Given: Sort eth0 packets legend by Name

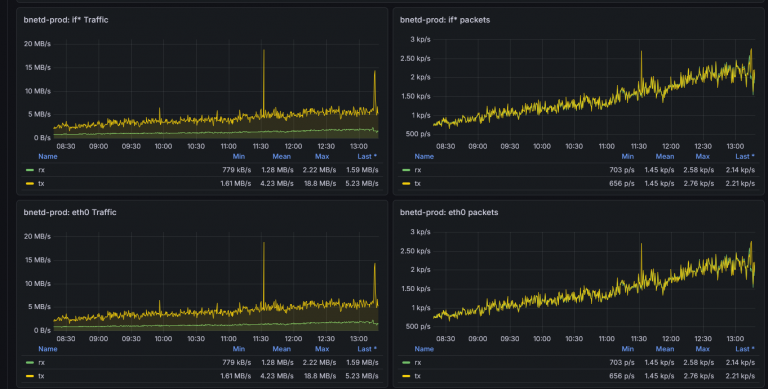Looking at the screenshot, I should tap(424, 349).
